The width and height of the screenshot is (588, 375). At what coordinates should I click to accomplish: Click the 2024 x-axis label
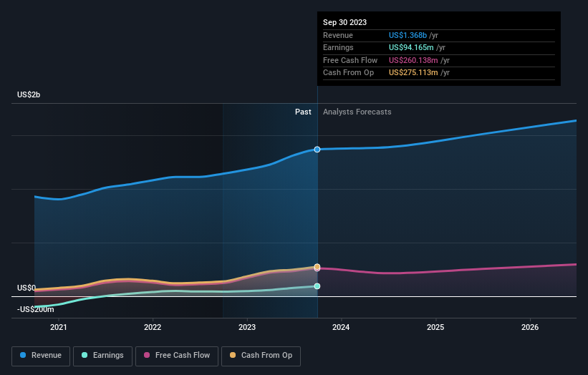tap(341, 328)
